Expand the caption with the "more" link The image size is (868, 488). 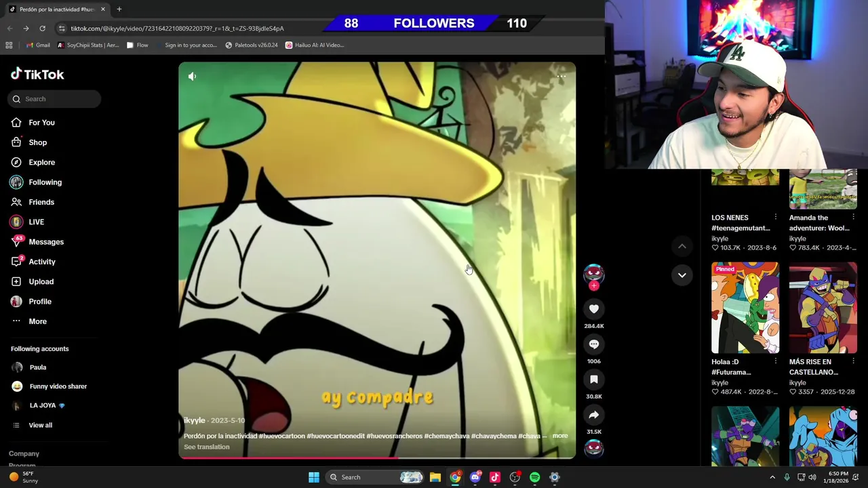click(560, 436)
